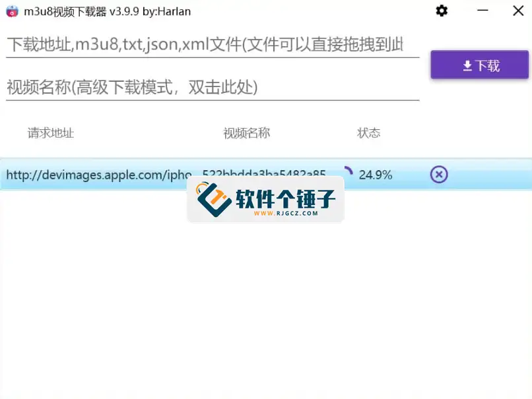
Task: Focus the 下载地址 URL input field
Action: point(205,45)
